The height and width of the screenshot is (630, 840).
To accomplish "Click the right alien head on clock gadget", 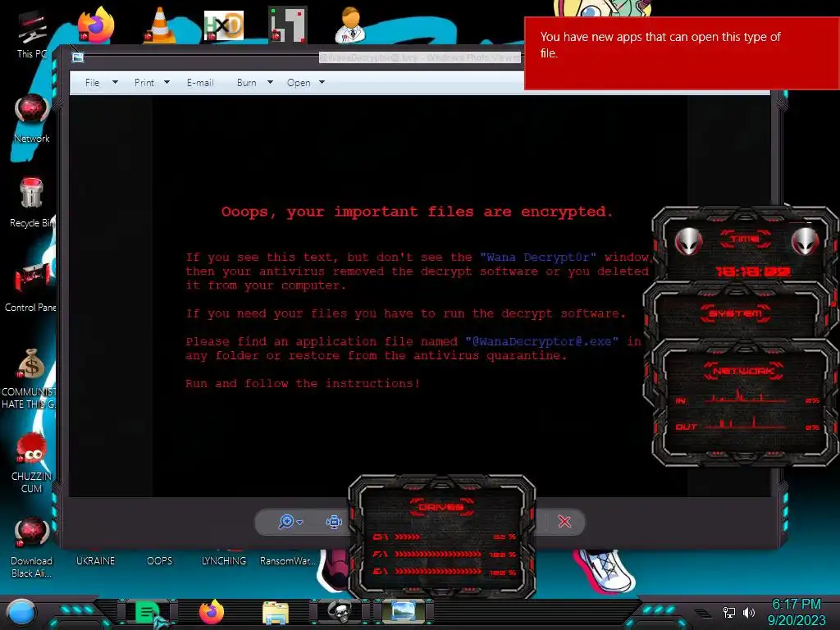I will pos(805,240).
